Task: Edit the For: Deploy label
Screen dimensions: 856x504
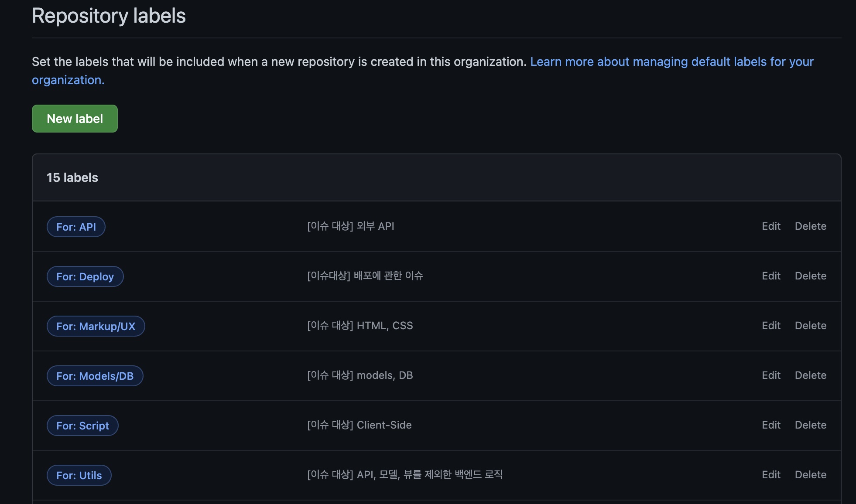Action: point(771,276)
